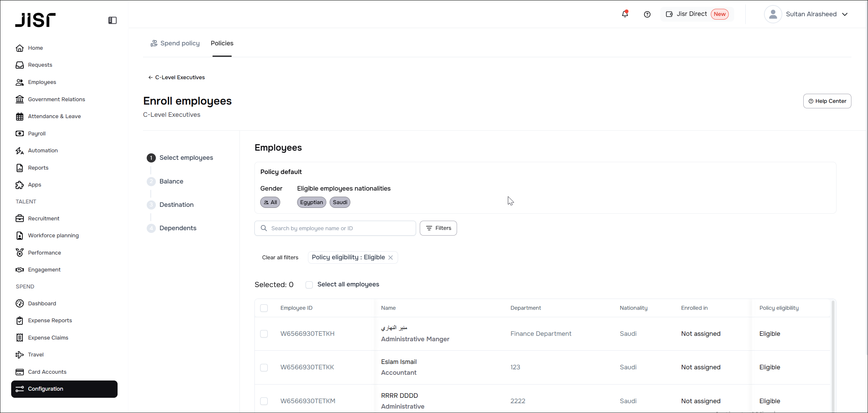Toggle the table header select-all checkbox
Viewport: 868px width, 413px height.
coord(264,308)
